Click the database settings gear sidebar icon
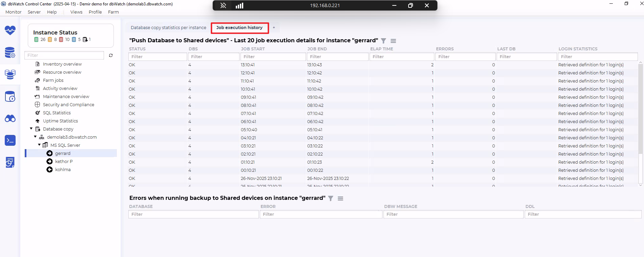The width and height of the screenshot is (644, 257). tap(10, 53)
